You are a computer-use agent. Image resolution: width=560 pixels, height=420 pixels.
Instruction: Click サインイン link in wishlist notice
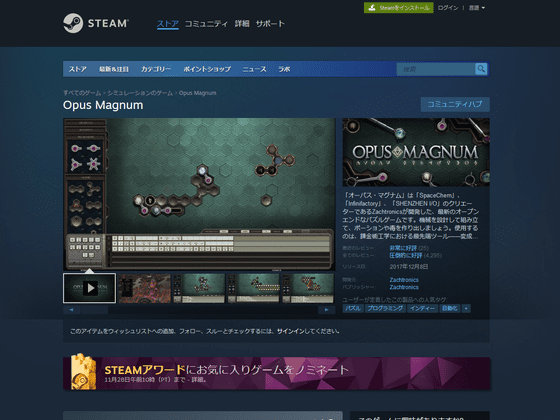tap(290, 331)
